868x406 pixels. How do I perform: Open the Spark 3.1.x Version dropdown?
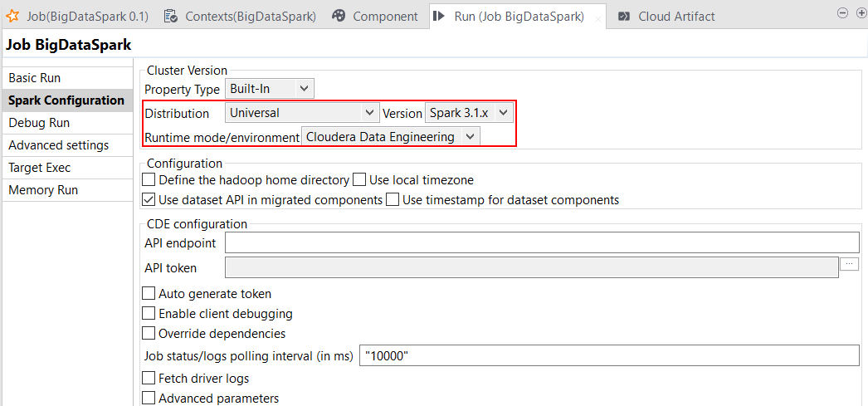(469, 113)
